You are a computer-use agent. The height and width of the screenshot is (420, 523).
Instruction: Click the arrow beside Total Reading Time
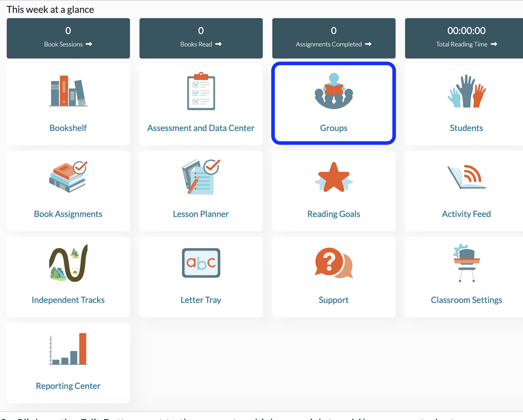pos(494,44)
